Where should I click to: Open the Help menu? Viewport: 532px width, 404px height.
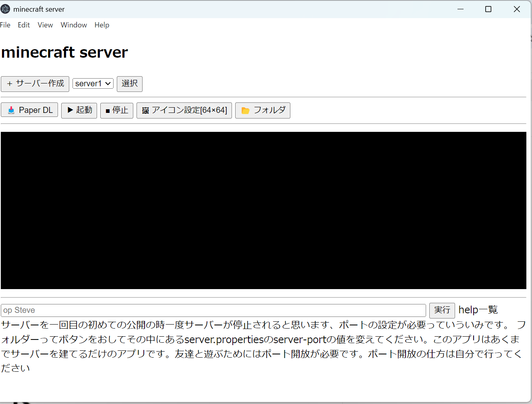102,25
